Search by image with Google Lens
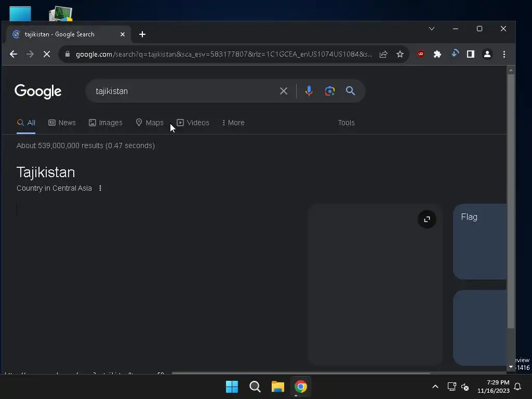Image resolution: width=532 pixels, height=399 pixels. (330, 91)
